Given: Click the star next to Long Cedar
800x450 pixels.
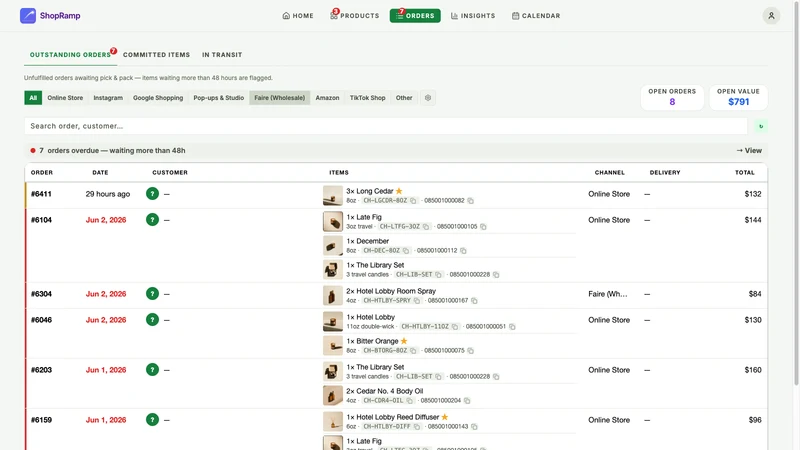Looking at the screenshot, I should (399, 191).
